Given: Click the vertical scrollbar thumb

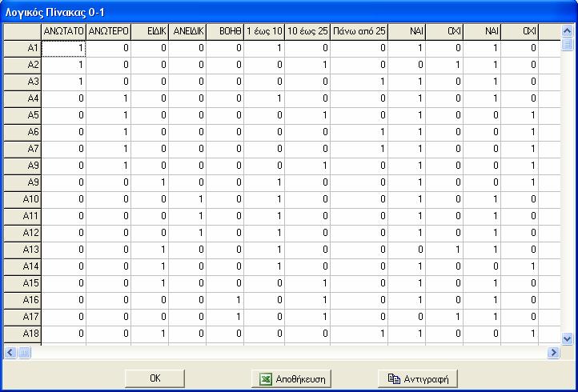Looking at the screenshot, I should (x=568, y=44).
